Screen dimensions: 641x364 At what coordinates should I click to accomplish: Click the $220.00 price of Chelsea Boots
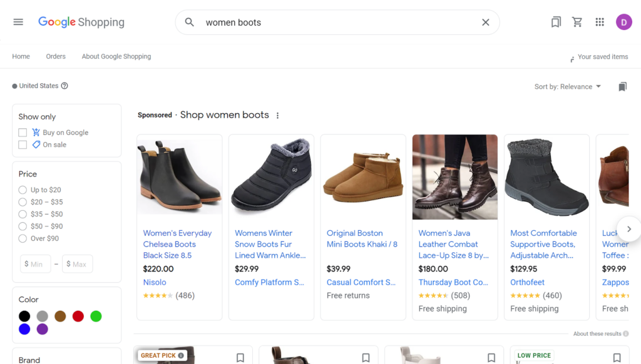click(x=158, y=269)
